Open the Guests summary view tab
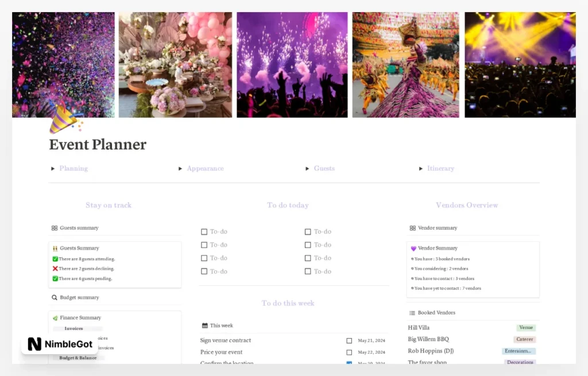This screenshot has width=588, height=376. [x=79, y=228]
